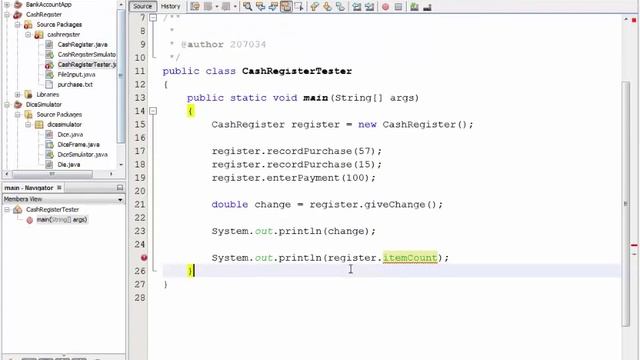Collapse the code fold at line 14
The width and height of the screenshot is (640, 360).
pos(153,111)
